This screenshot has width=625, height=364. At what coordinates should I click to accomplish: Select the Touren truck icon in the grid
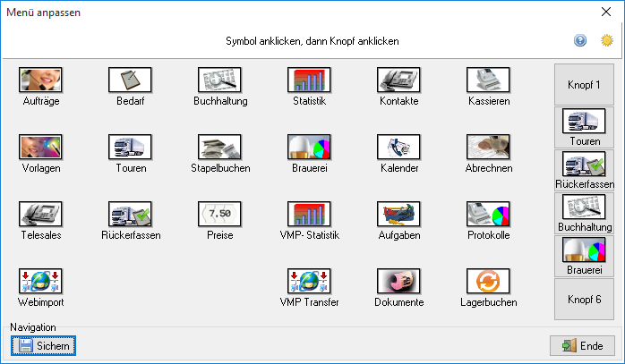130,147
